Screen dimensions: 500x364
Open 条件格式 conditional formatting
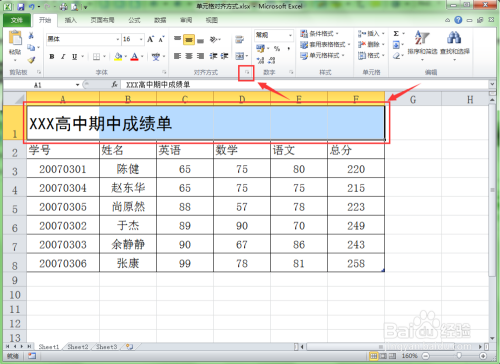[319, 34]
